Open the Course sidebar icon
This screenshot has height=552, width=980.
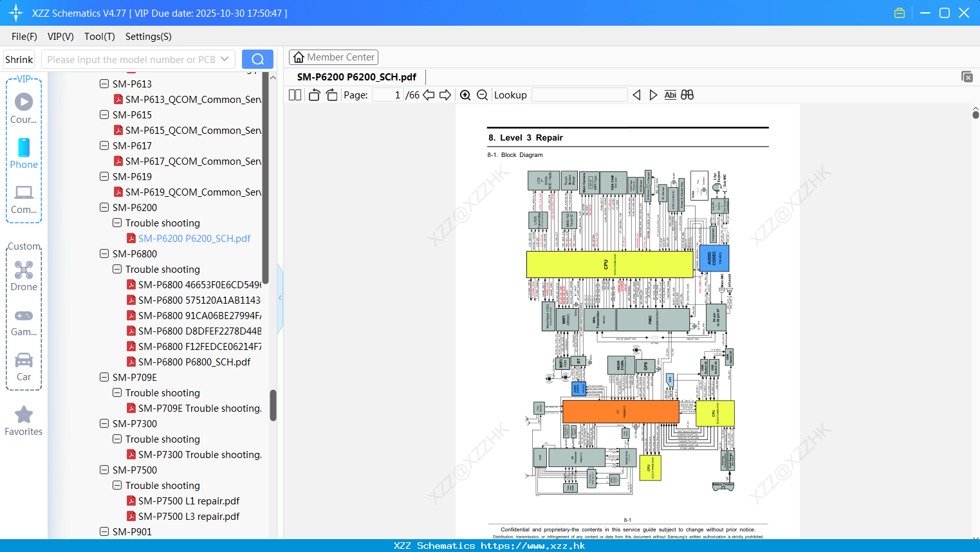24,109
